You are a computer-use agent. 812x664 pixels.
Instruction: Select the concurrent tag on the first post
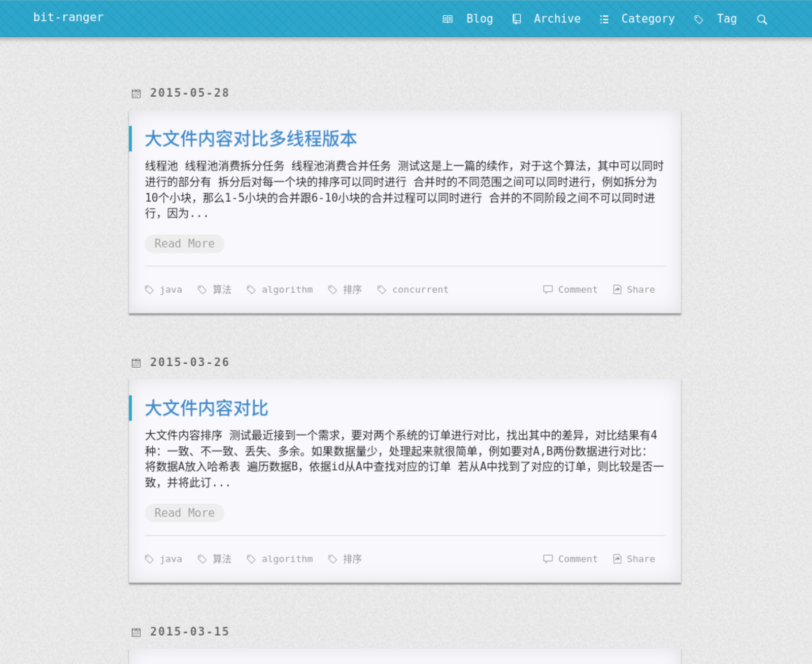click(420, 289)
